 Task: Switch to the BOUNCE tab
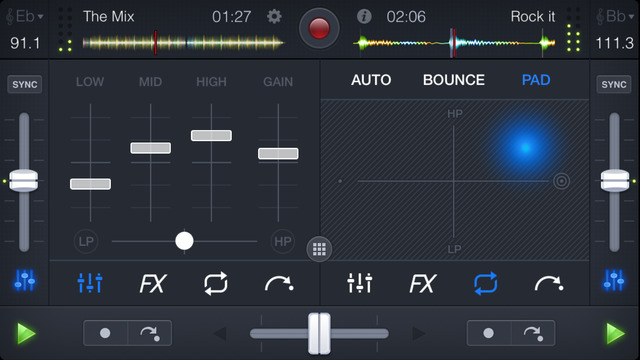454,80
